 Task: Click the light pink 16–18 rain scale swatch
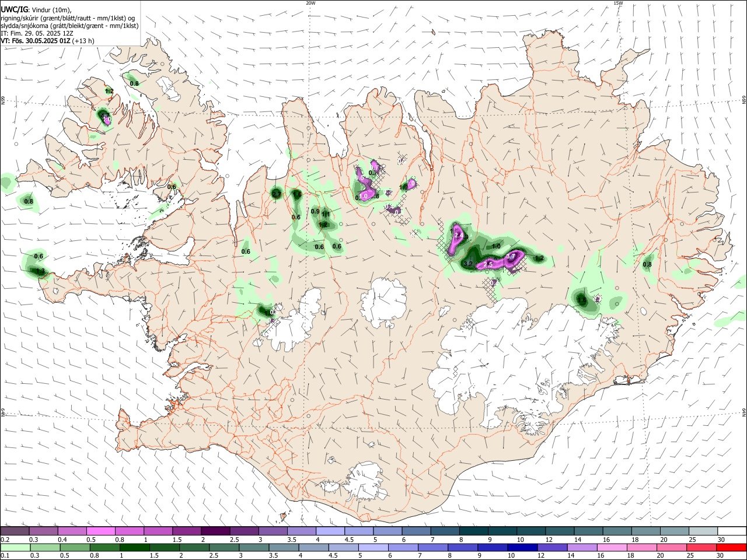(x=612, y=548)
